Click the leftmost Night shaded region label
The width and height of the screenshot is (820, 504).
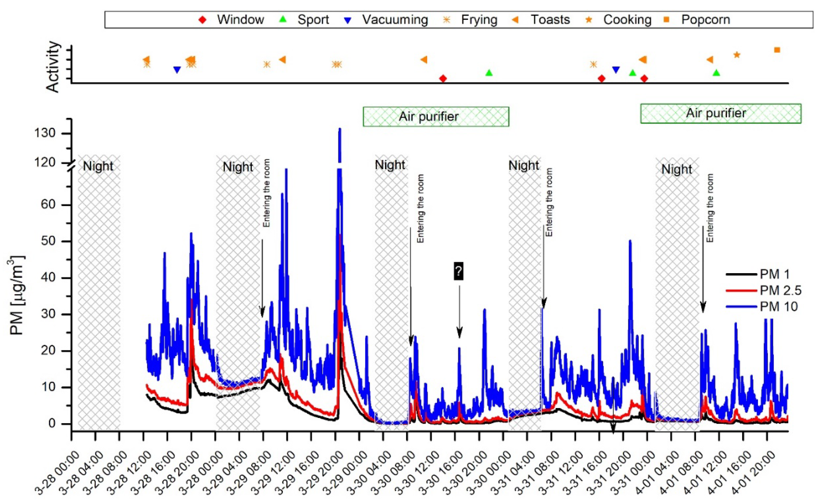pyautogui.click(x=98, y=166)
